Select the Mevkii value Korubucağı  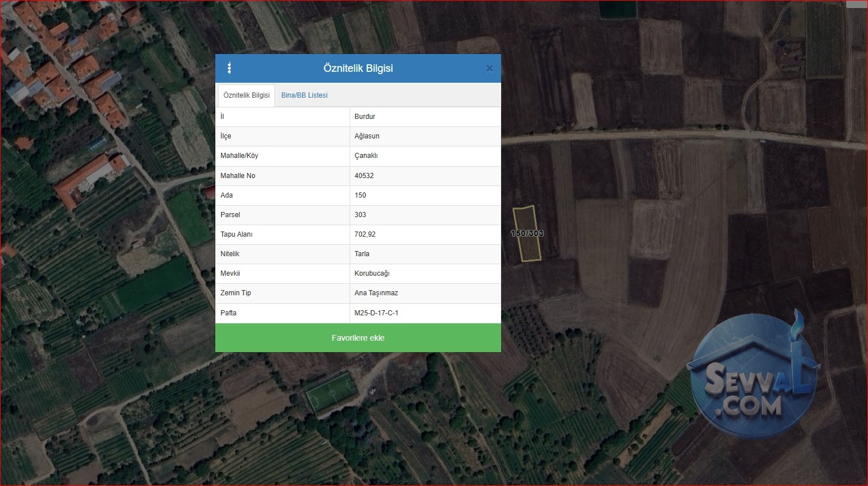(372, 273)
